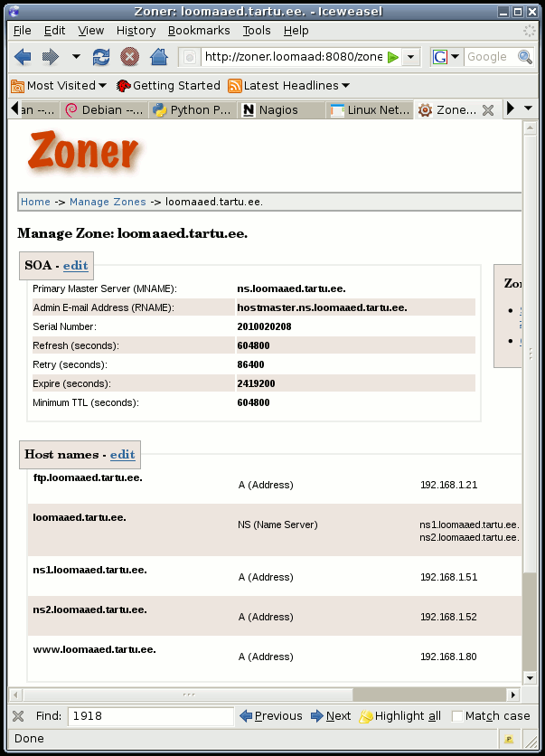The width and height of the screenshot is (545, 756).
Task: Open the Tools menu
Action: pos(257,31)
